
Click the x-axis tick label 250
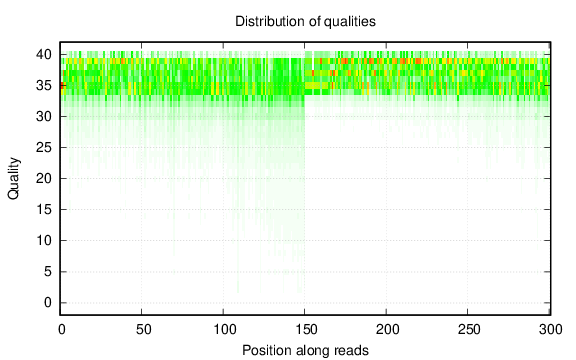[x=469, y=330]
